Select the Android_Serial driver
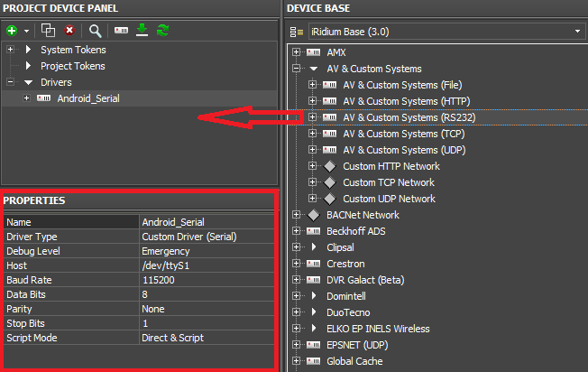The image size is (588, 372). tap(88, 98)
